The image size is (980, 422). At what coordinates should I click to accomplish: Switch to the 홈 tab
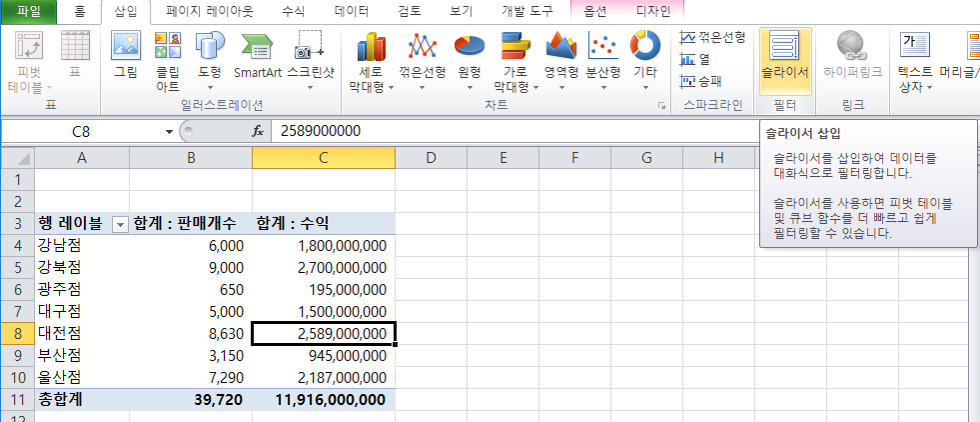coord(81,11)
